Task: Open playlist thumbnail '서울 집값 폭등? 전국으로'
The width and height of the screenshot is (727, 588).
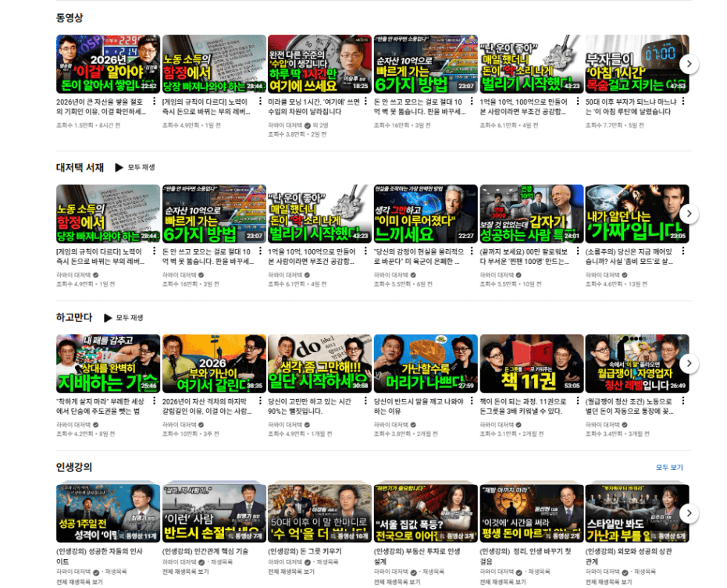Action: coord(426,513)
